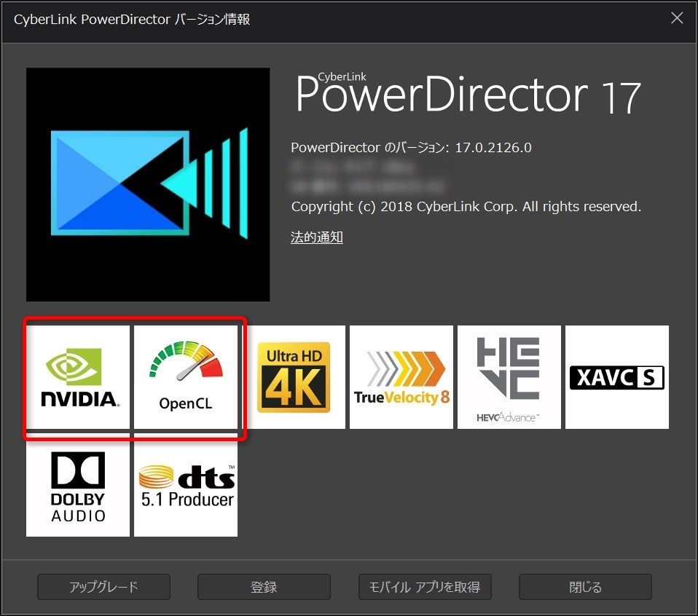Click the large PowerDirector app logo image
This screenshot has height=616, width=698.
coord(148,184)
